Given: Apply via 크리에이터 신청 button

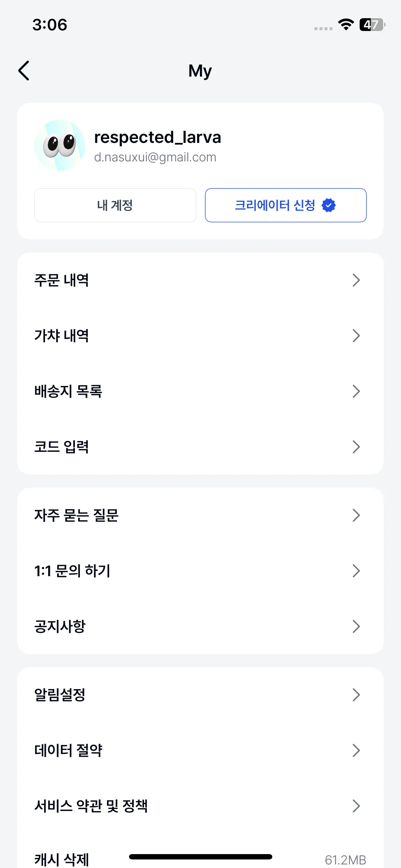Looking at the screenshot, I should tap(286, 205).
